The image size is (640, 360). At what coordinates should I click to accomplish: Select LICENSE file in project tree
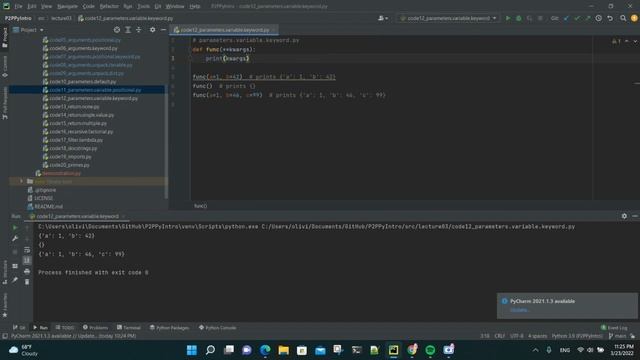click(43, 198)
